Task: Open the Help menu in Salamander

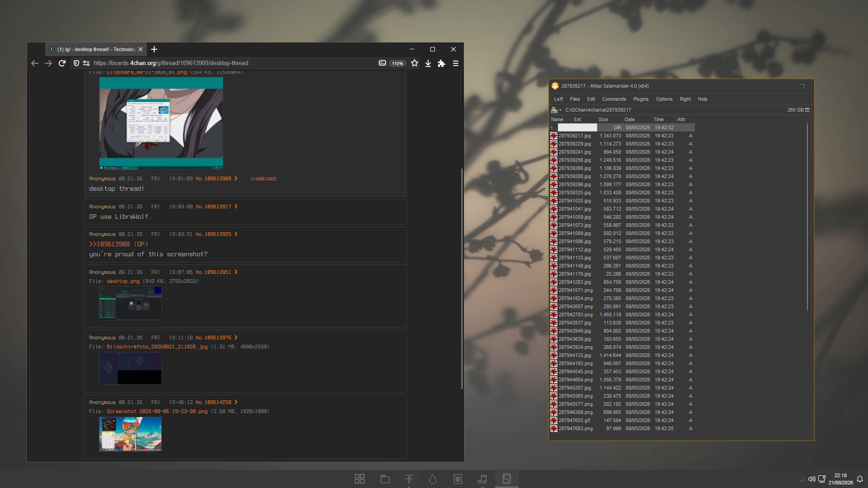Action: [x=703, y=99]
